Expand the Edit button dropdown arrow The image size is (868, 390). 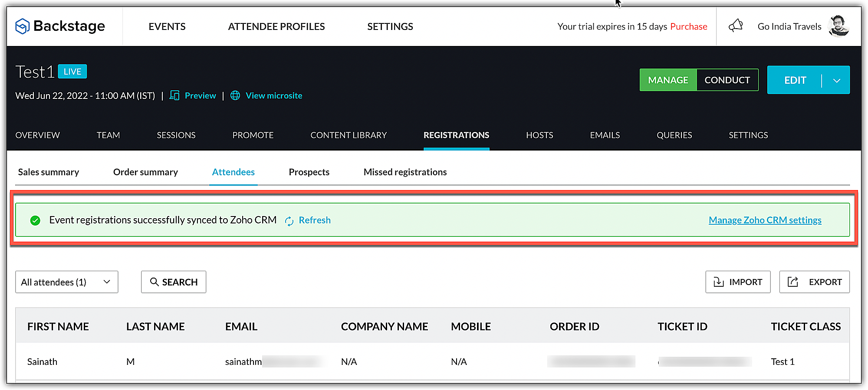click(836, 80)
